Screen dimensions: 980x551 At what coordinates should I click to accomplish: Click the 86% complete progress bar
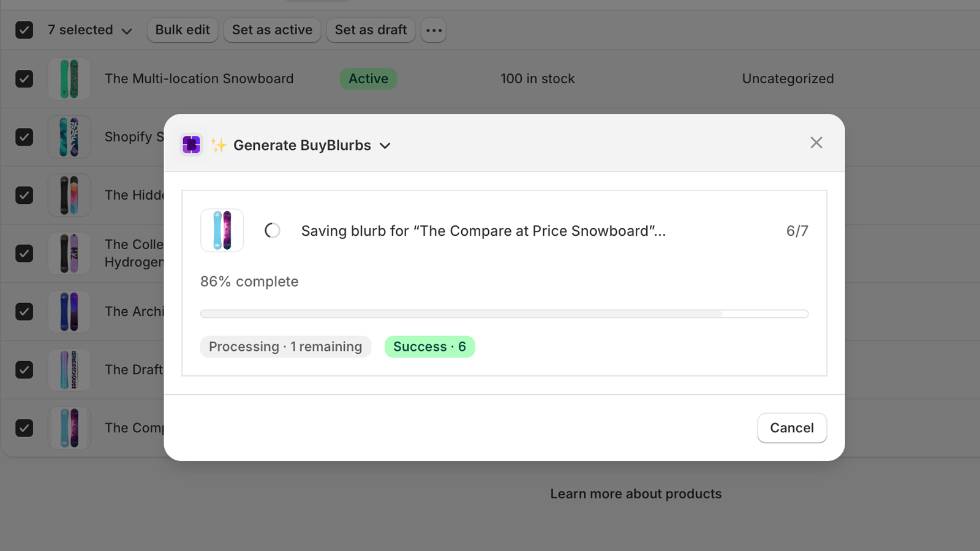[x=503, y=313]
